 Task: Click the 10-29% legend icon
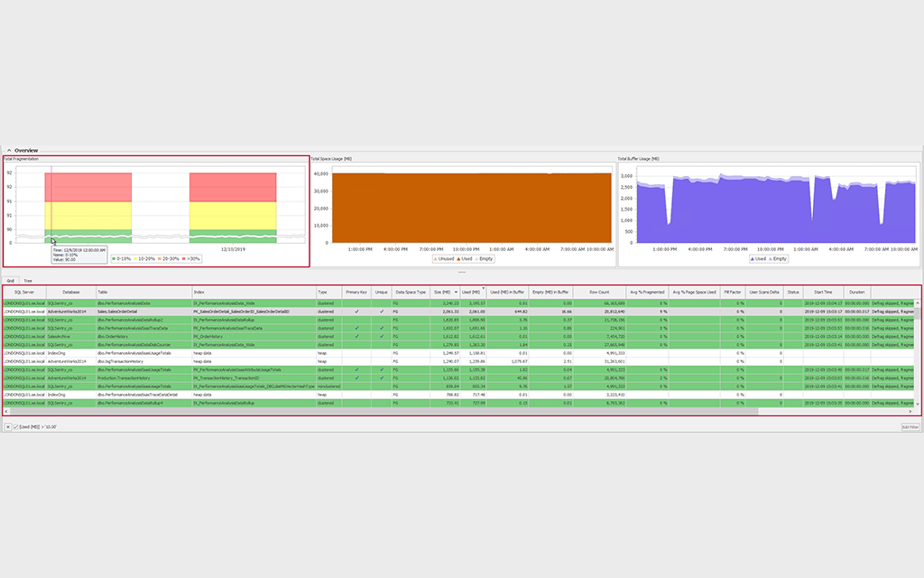(135, 259)
